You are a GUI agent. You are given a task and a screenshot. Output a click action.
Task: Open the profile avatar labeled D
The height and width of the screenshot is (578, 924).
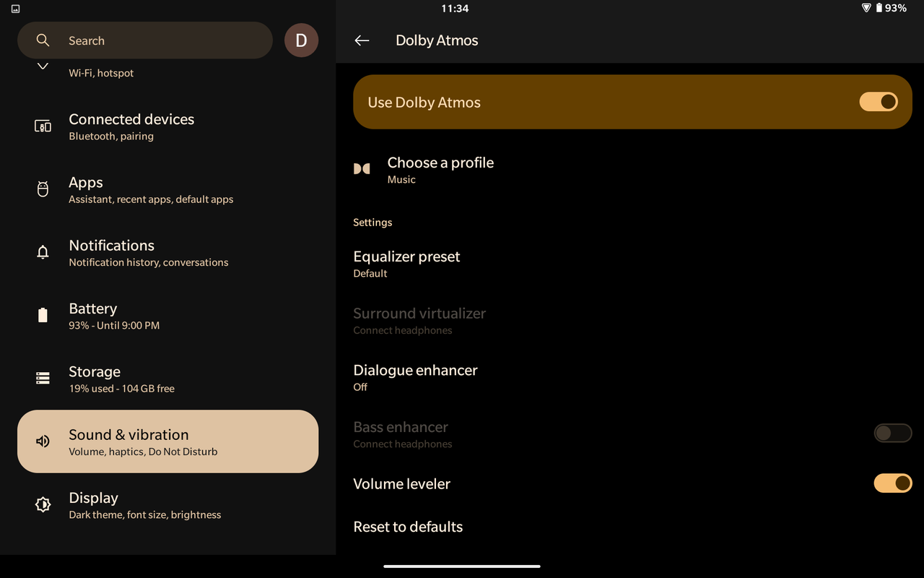(301, 40)
